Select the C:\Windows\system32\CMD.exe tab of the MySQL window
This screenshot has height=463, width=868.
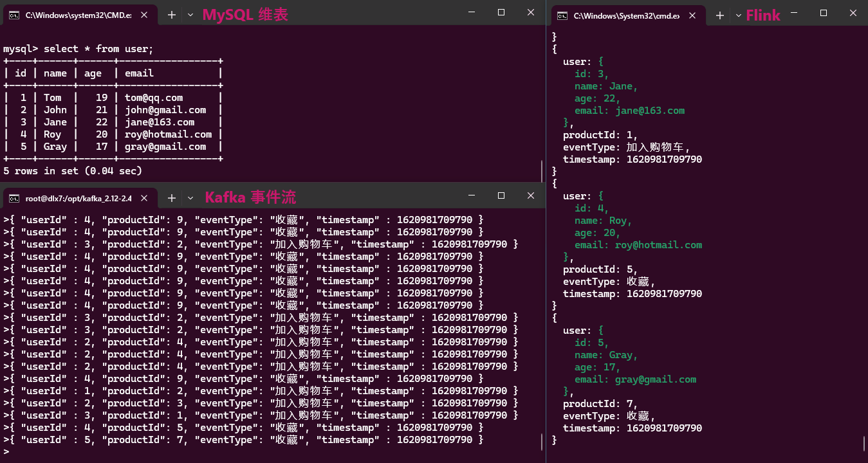click(80, 15)
